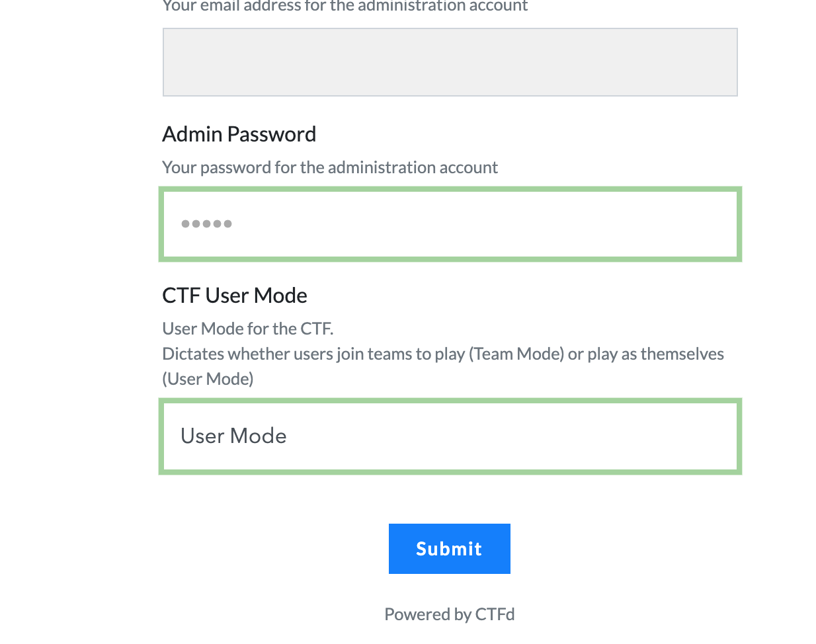
Task: Click the green-bordered user mode box
Action: click(450, 436)
